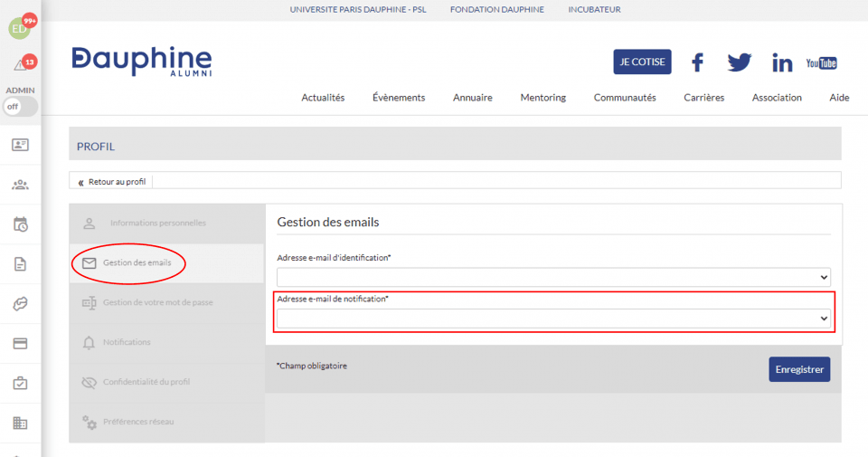Viewport: 868px width, 457px height.
Task: Open FONDATION DAUPHINE link
Action: tap(497, 9)
